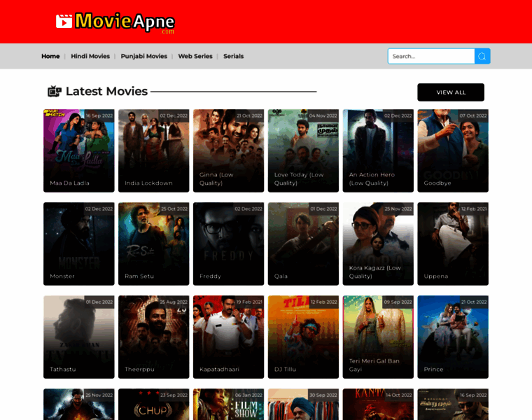Open the Monster movie card
532x420 pixels.
(79, 244)
